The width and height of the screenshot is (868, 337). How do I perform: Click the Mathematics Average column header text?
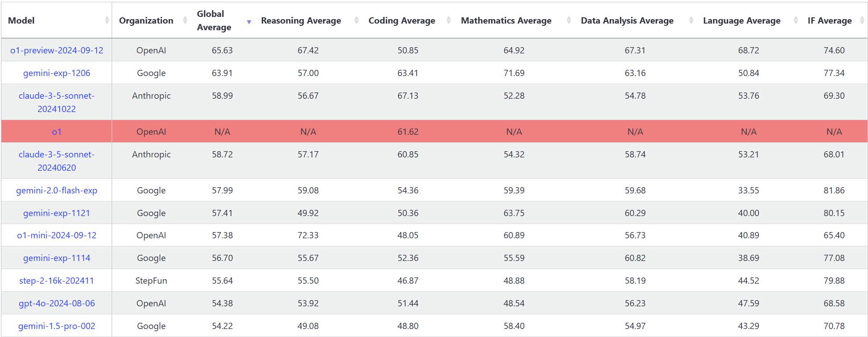506,20
